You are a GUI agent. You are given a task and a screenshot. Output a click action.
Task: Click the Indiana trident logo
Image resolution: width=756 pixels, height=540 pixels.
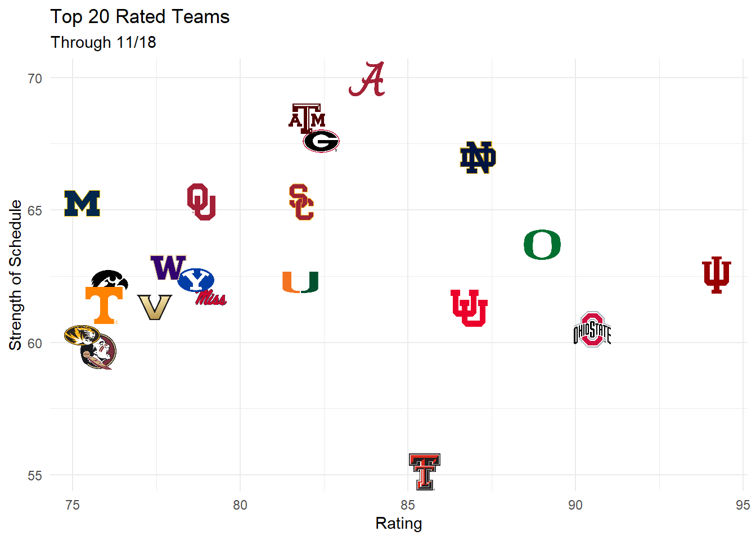[716, 274]
